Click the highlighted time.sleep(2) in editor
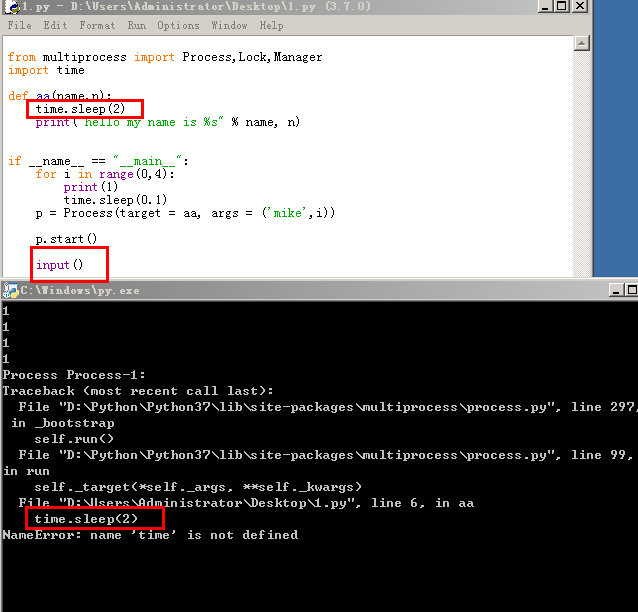The width and height of the screenshot is (638, 612). click(x=85, y=108)
